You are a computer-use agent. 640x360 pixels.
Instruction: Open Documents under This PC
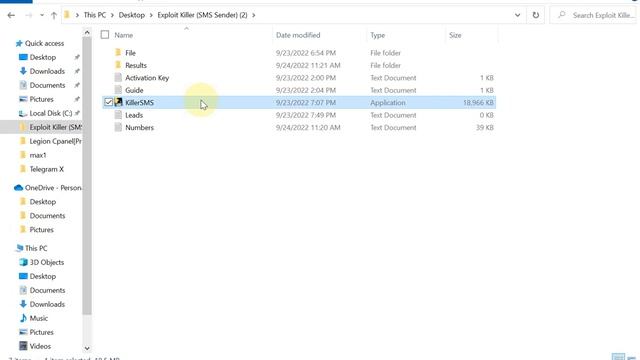[47, 290]
